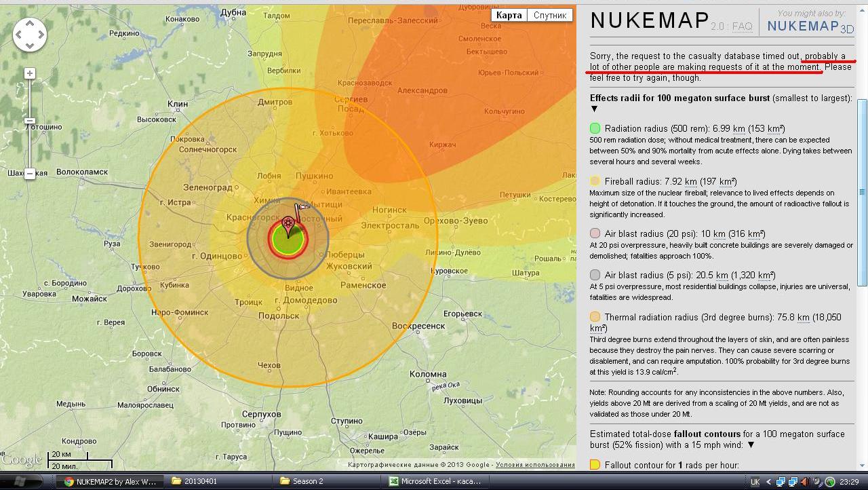Image resolution: width=868 pixels, height=490 pixels.
Task: Switch to Microsoft Excel in taskbar
Action: tap(434, 481)
